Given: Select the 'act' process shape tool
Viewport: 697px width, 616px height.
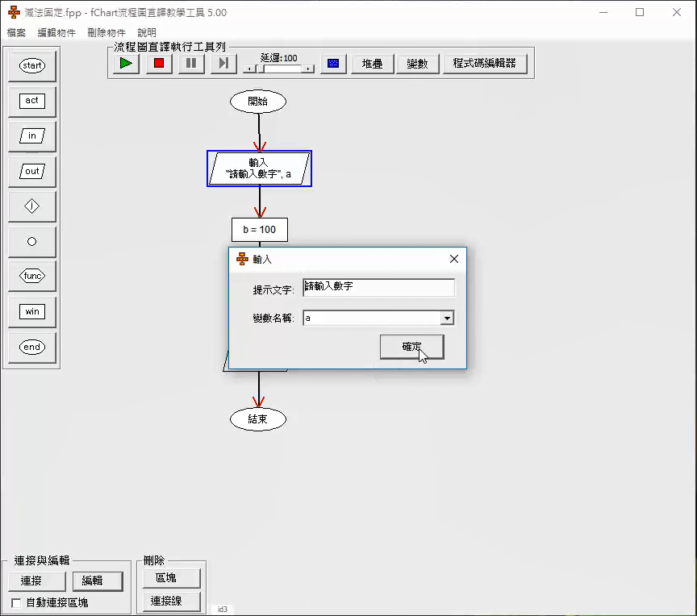Looking at the screenshot, I should (x=32, y=101).
